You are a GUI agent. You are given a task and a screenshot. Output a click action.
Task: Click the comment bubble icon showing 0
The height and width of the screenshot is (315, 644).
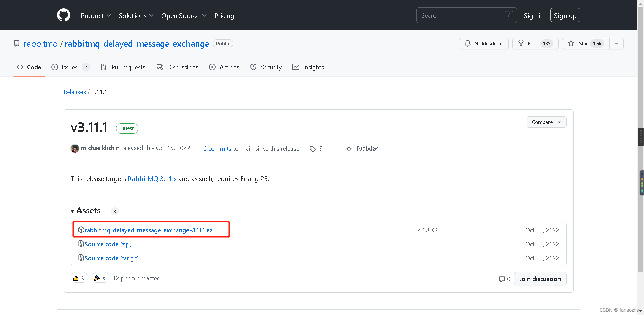502,279
